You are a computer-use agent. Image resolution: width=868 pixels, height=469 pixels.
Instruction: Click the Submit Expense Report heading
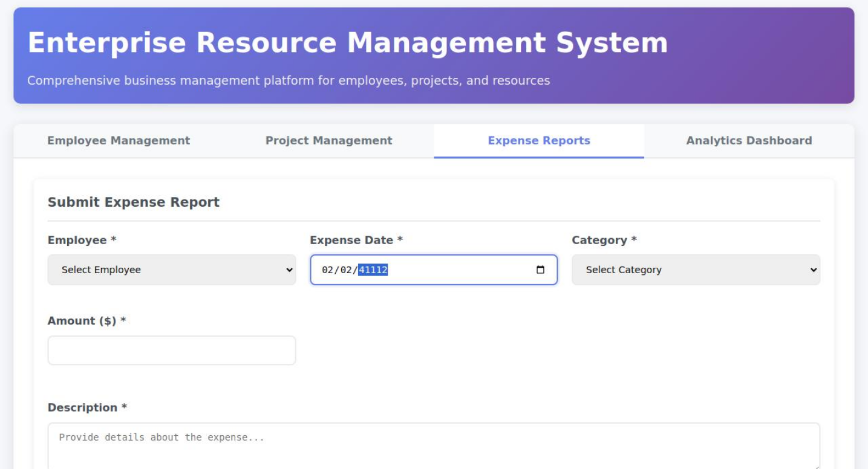coord(133,202)
